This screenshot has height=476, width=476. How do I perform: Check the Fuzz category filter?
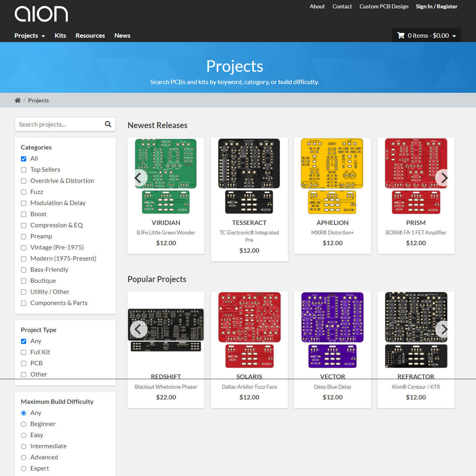click(23, 192)
